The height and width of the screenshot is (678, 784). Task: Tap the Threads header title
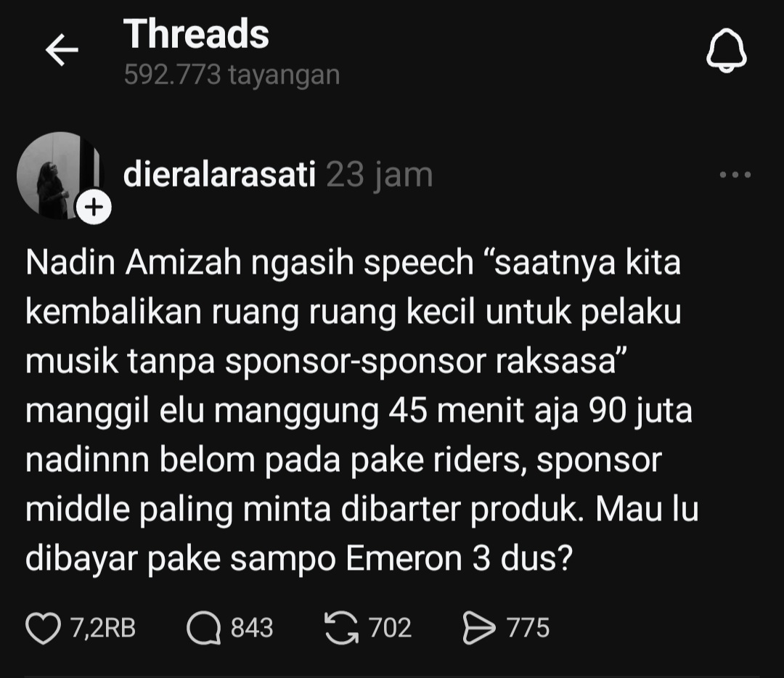(x=196, y=34)
